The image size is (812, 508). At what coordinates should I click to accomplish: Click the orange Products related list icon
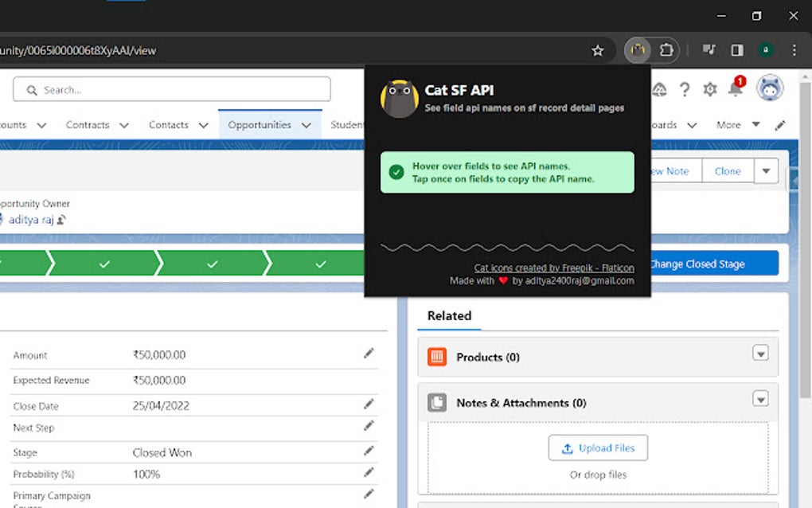click(436, 357)
